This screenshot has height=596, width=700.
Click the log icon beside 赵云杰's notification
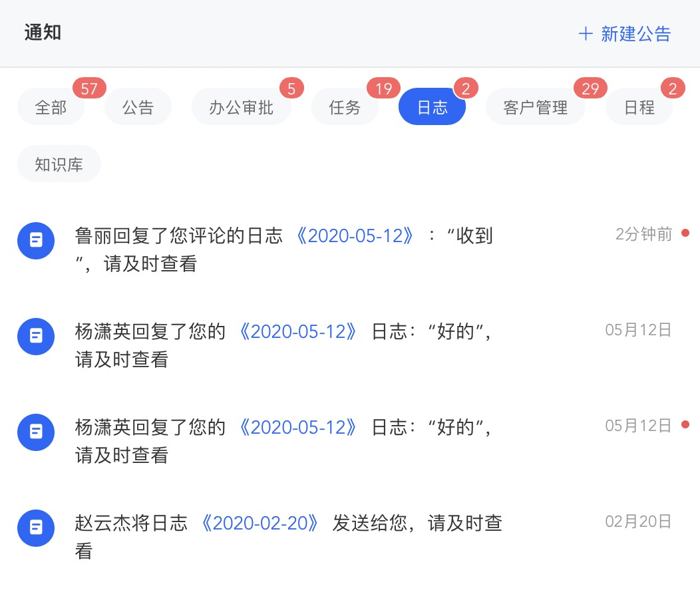[x=36, y=528]
